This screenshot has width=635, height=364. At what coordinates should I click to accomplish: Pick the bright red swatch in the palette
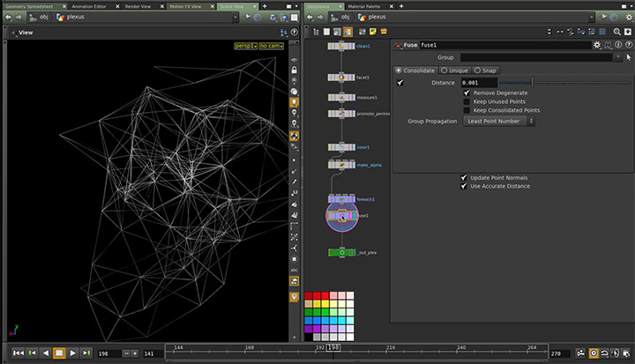pos(325,295)
